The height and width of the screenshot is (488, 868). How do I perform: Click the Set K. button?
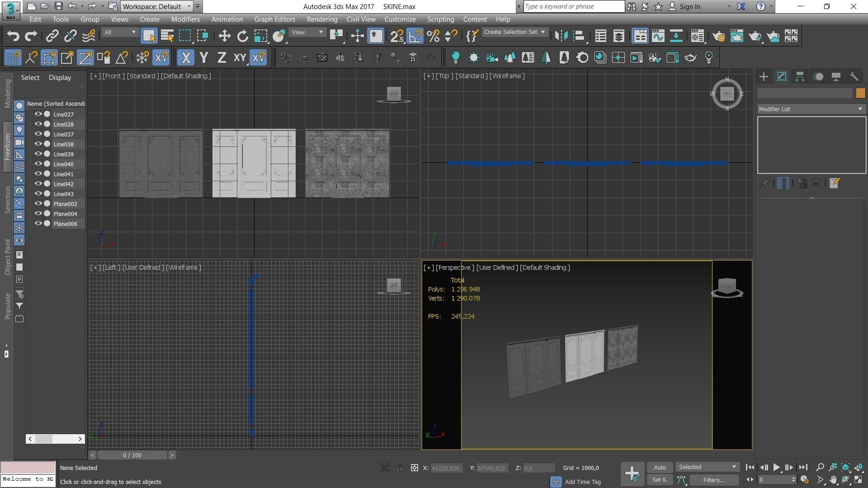[660, 480]
